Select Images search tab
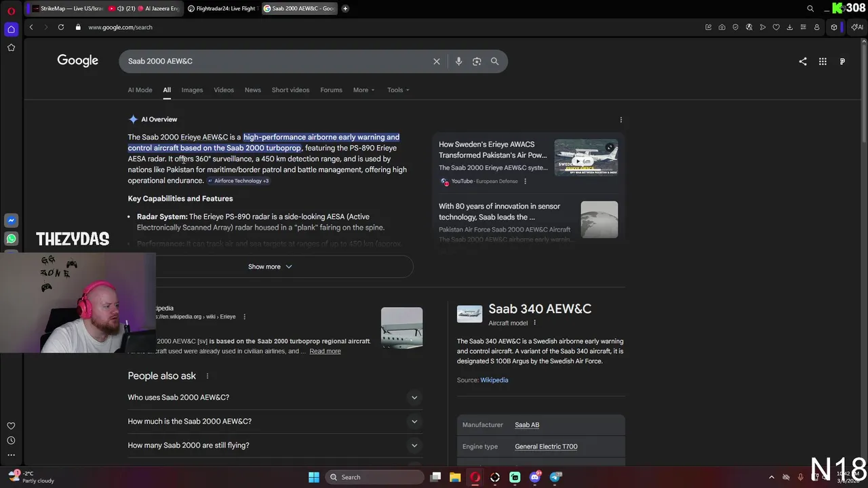 click(192, 90)
